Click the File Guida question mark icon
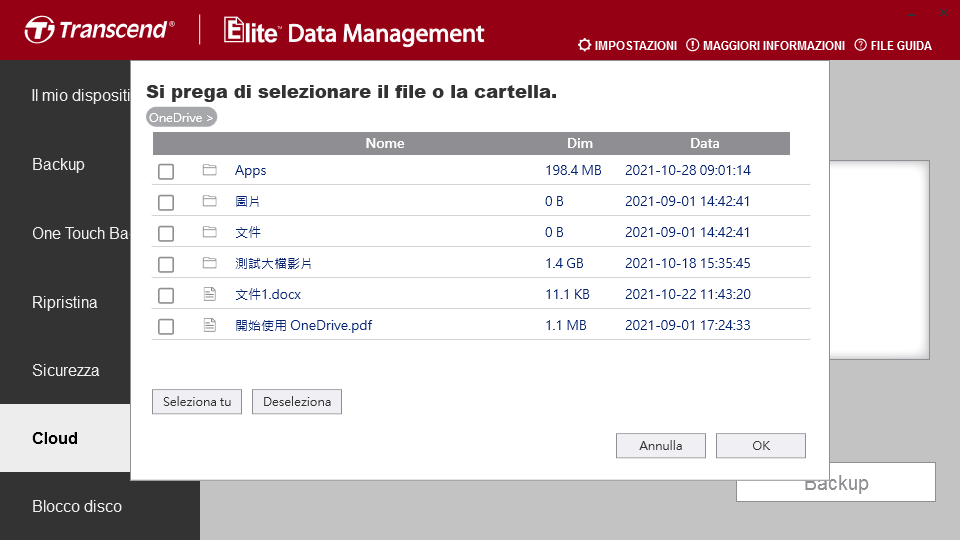The height and width of the screenshot is (540, 960). click(860, 45)
